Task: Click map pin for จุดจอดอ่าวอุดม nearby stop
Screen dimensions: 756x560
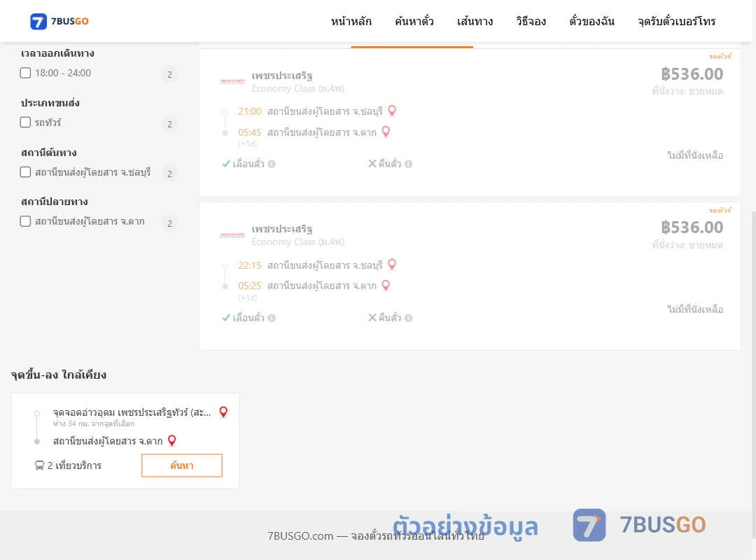Action: 223,412
